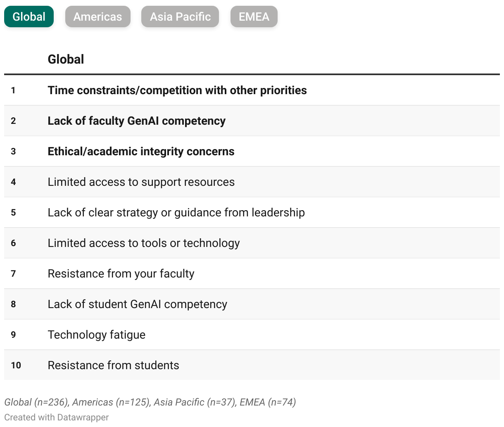Select Lack of clear strategy row
Screen dimensions: 504x427
pos(252,212)
